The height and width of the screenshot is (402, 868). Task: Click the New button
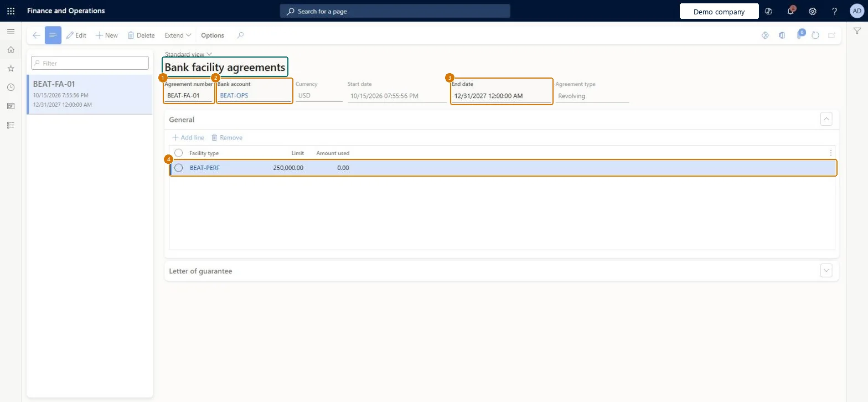pos(107,35)
